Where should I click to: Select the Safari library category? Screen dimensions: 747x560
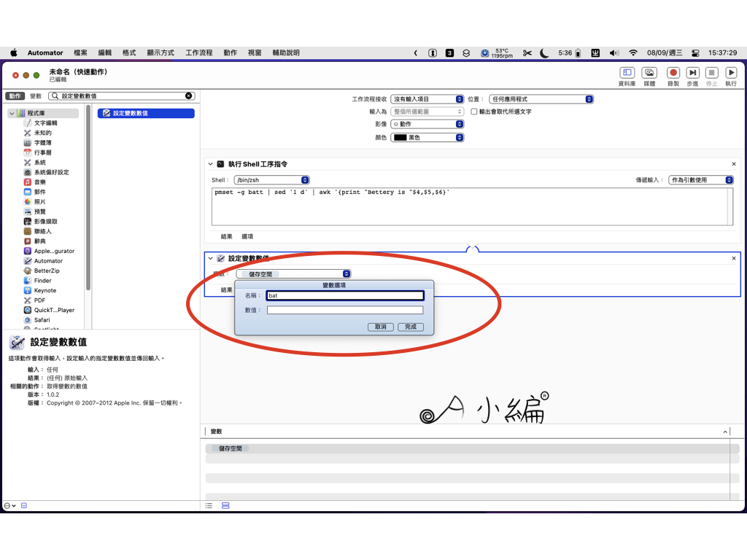(42, 320)
